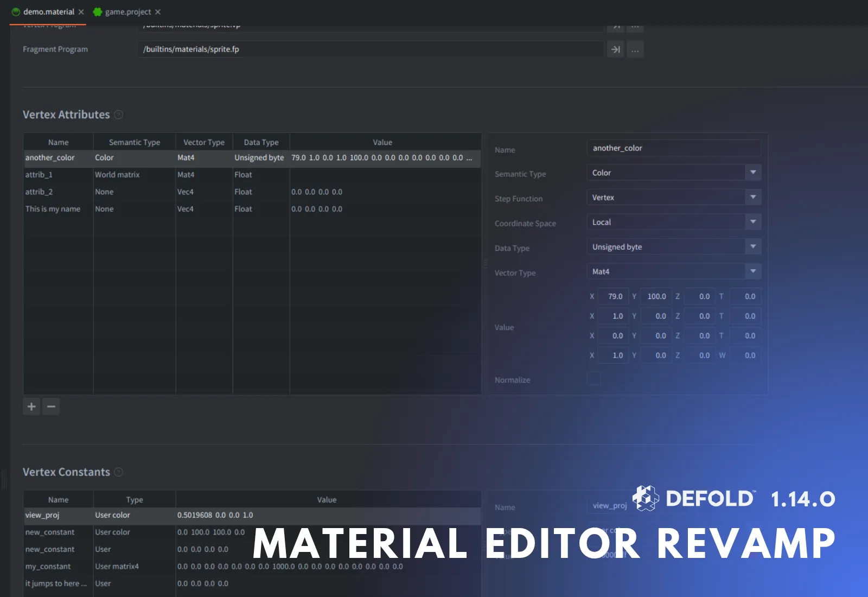This screenshot has height=597, width=868.
Task: Open the Fragment Program resource arrow icon
Action: pyautogui.click(x=615, y=49)
